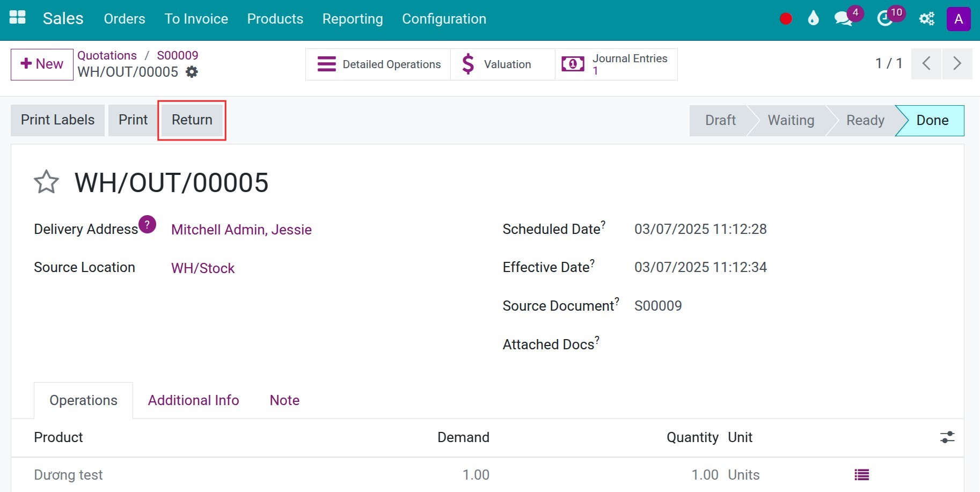Open the To Invoice menu
Viewport: 980px width, 492px height.
pos(196,19)
